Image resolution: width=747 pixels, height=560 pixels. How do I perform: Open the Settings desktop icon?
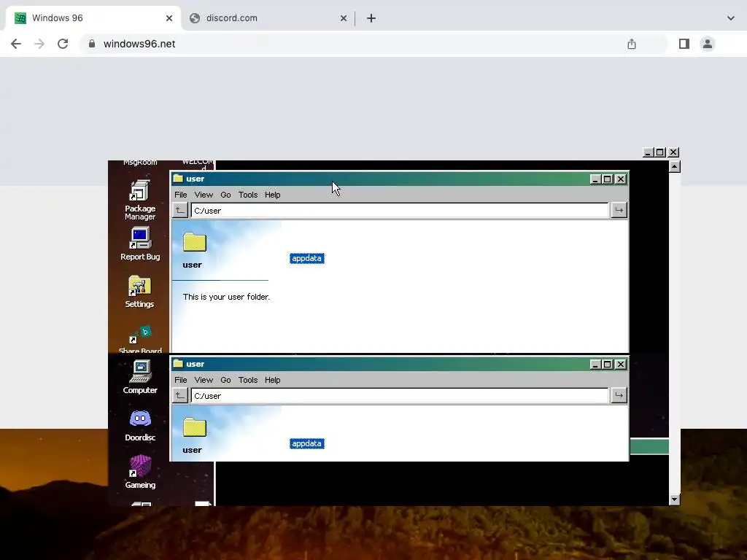coord(139,292)
